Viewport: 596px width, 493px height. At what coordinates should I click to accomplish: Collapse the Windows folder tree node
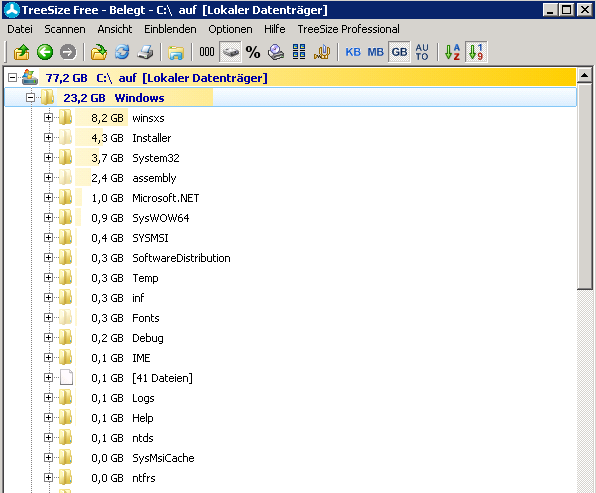pyautogui.click(x=30, y=98)
